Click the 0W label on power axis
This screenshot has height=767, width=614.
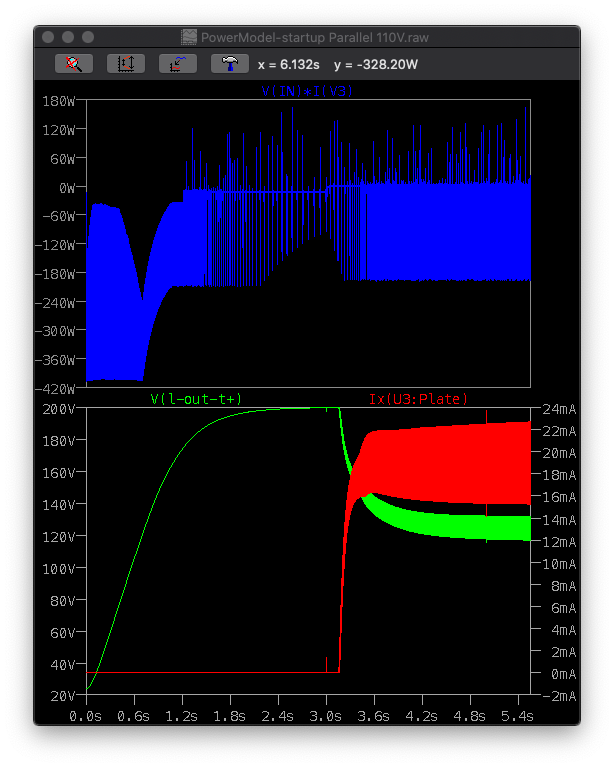[x=67, y=188]
